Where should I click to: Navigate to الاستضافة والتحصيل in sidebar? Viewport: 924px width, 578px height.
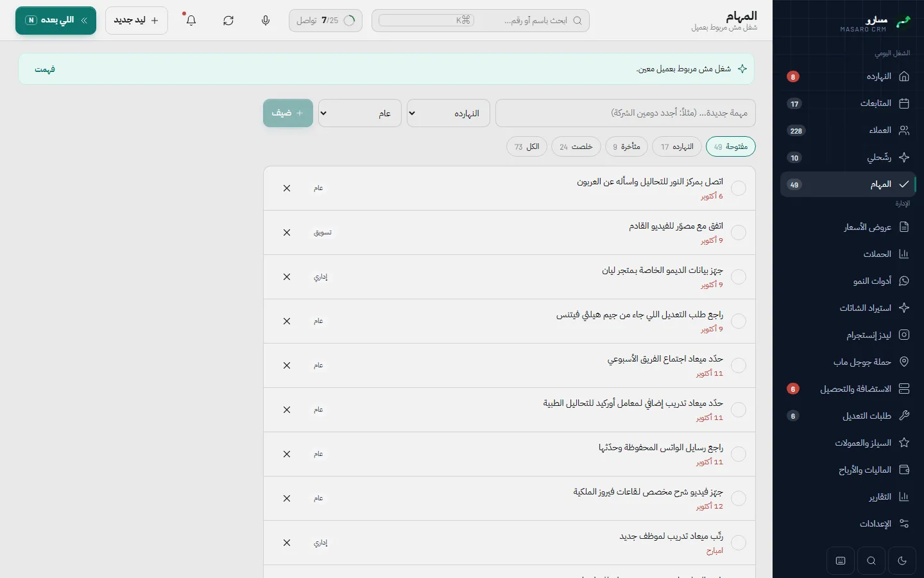click(848, 389)
